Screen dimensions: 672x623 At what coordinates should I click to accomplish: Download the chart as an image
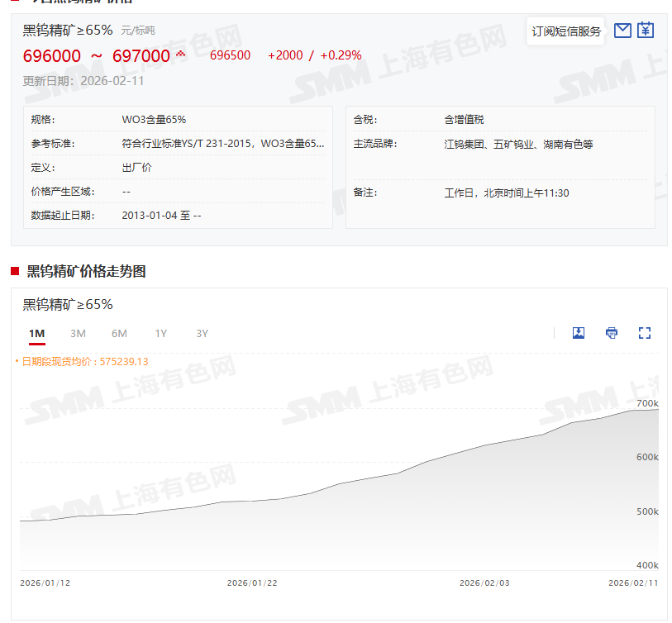[x=579, y=333]
